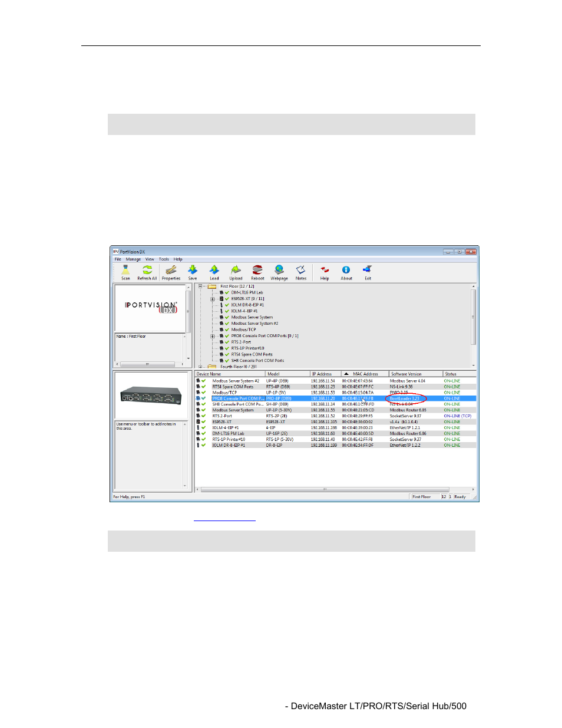562x728 pixels.
Task: Sort by Device Name column header
Action: tap(230, 374)
